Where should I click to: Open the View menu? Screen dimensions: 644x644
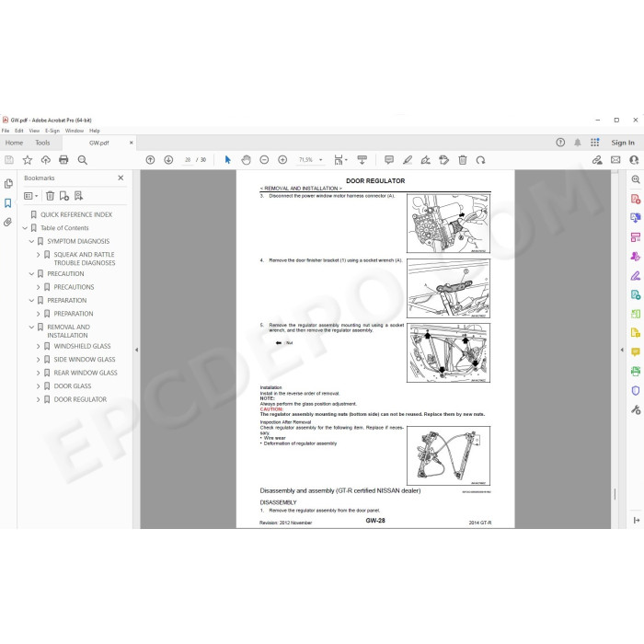(x=34, y=131)
